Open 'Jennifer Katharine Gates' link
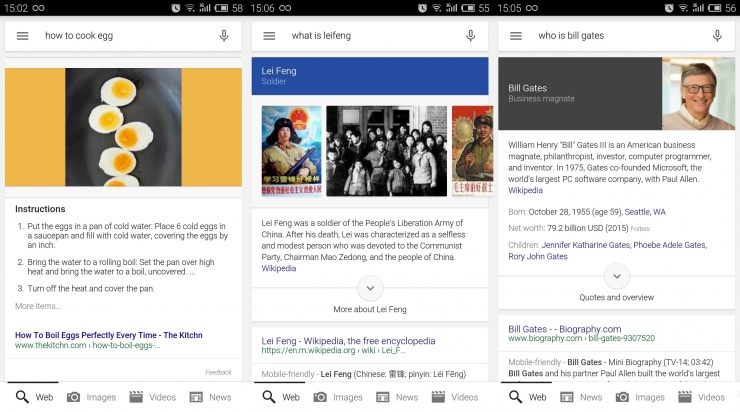Image resolution: width=740 pixels, height=412 pixels. (x=586, y=245)
